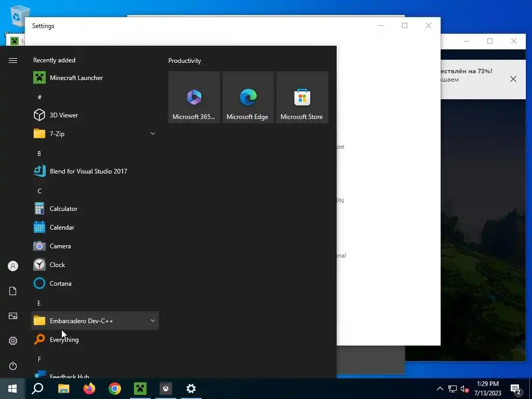Expand Embarcadero Dev-C++ chevron
This screenshot has height=399, width=532.
(153, 321)
